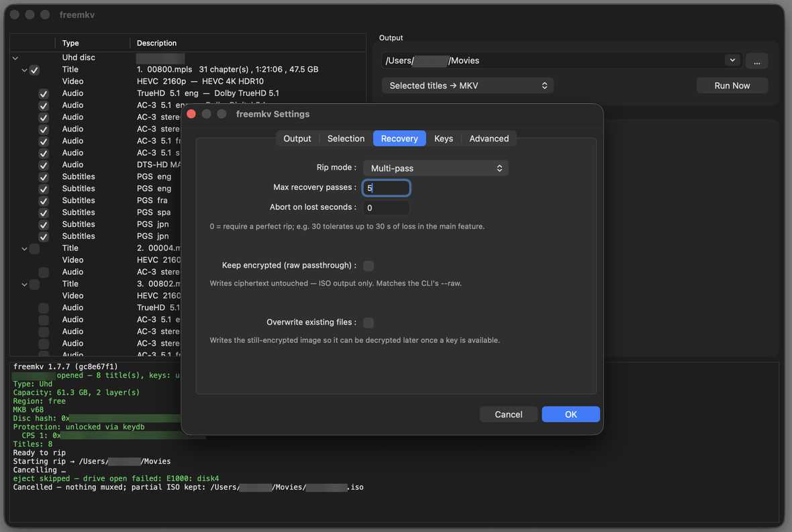Uncheck Title 1 00800.mpls checkbox

(34, 70)
